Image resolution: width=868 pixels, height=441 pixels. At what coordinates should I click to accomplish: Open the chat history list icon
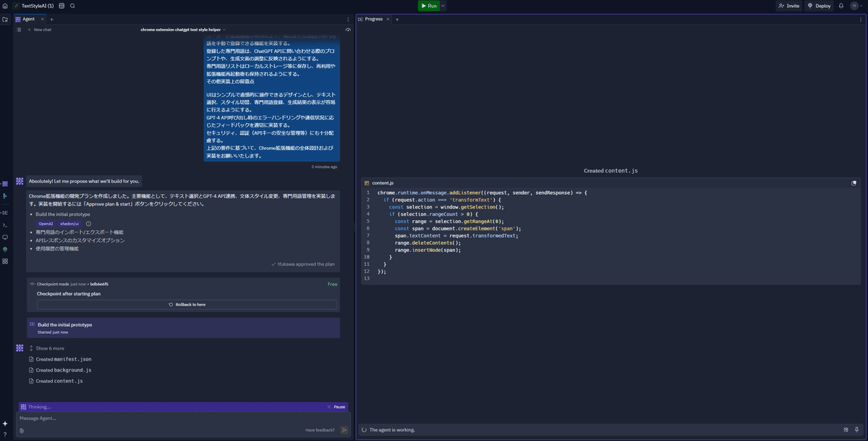tap(19, 30)
